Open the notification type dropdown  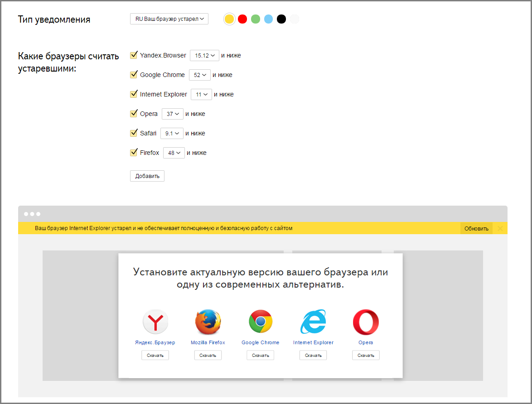point(169,19)
